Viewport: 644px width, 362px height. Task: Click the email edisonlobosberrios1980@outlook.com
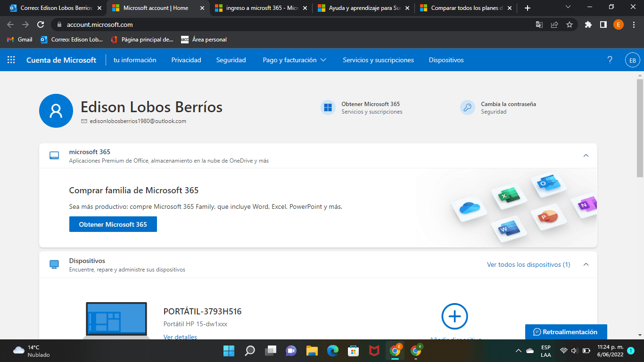click(138, 121)
